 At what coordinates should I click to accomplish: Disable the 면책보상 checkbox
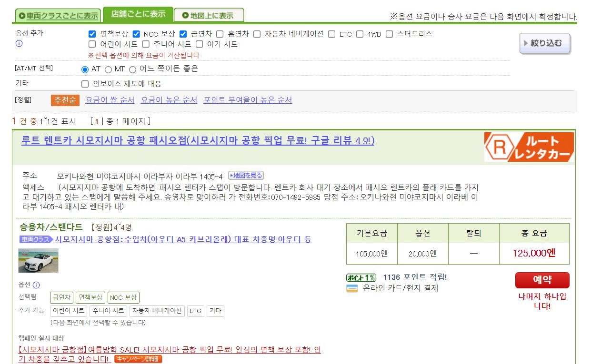pyautogui.click(x=91, y=34)
